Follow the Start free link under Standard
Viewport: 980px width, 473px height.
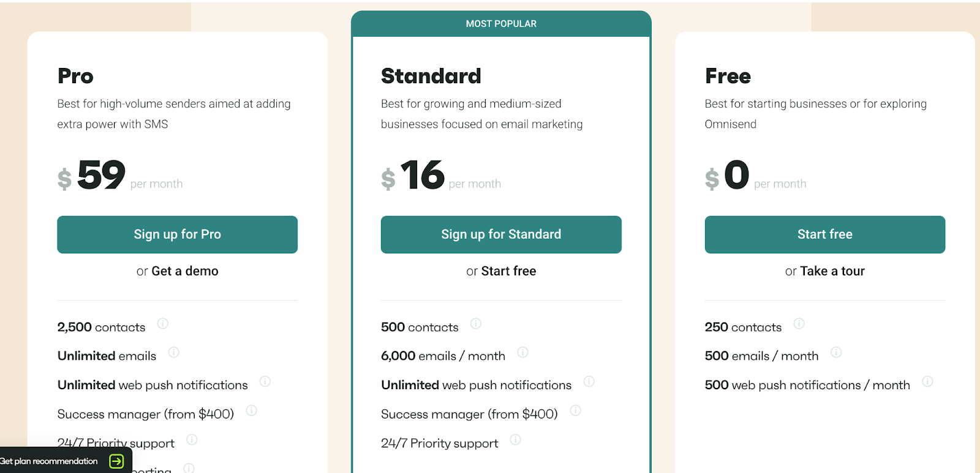coord(508,271)
